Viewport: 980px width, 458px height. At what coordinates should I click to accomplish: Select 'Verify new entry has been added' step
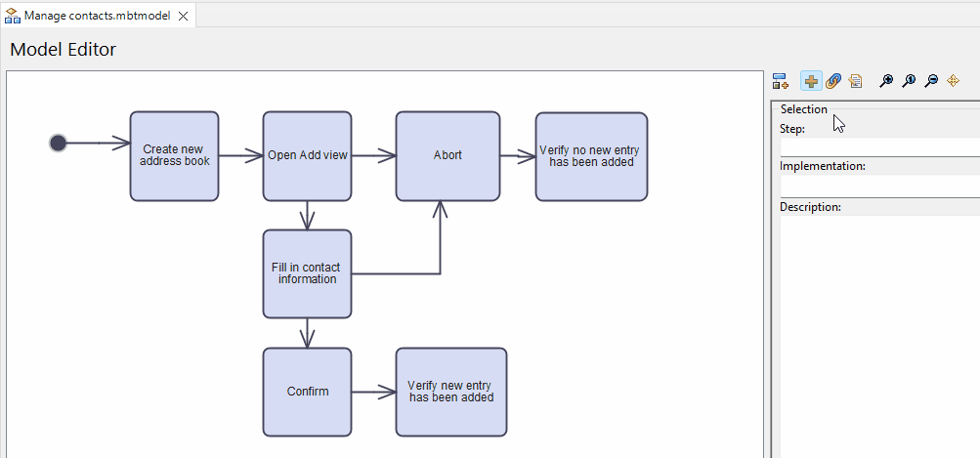[450, 392]
